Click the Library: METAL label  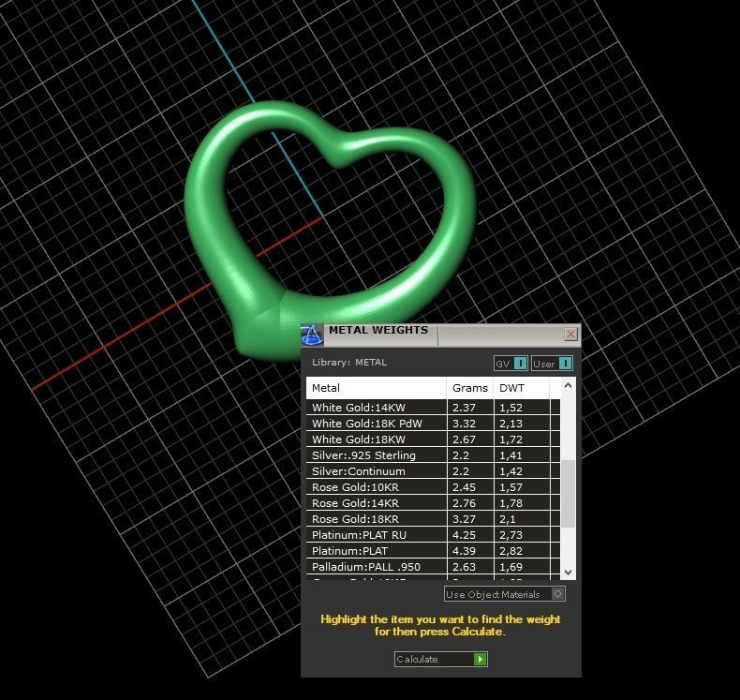(349, 362)
